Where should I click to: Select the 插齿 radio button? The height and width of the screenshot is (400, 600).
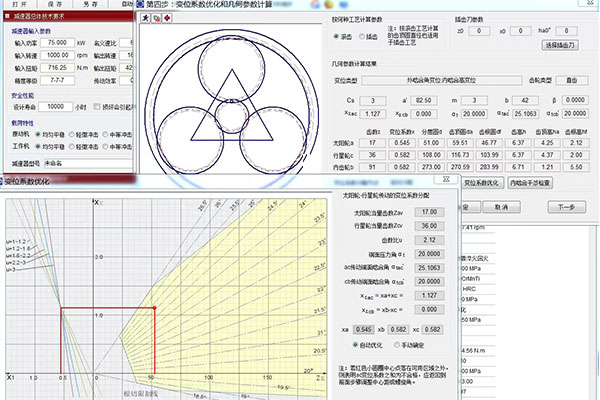361,36
